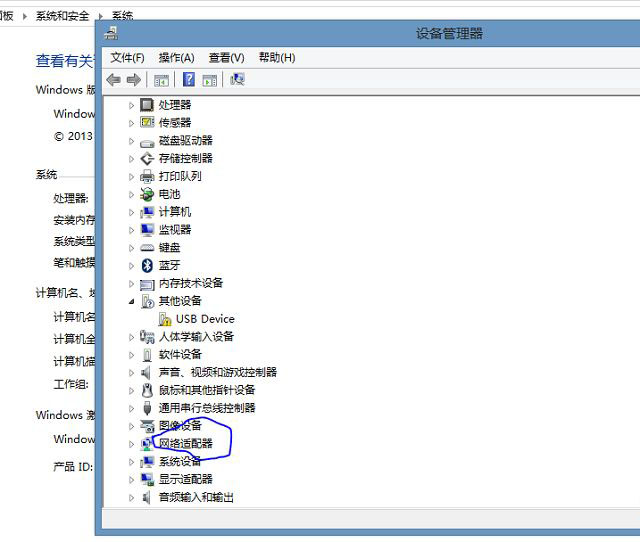Select the 图像设备 camera icon
The width and height of the screenshot is (640, 542).
(x=147, y=426)
